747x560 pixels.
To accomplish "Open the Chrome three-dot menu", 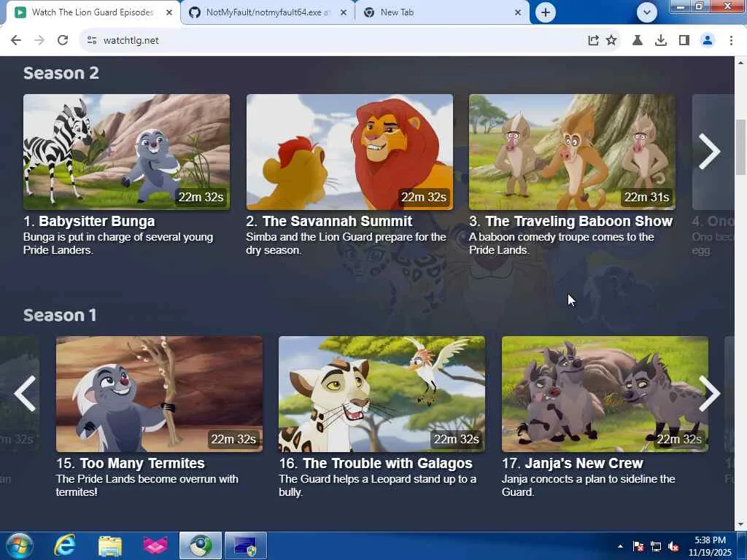I will [731, 41].
